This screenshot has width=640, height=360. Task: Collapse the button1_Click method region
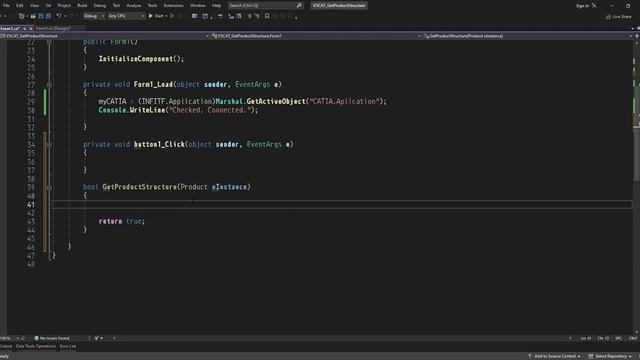pos(49,144)
